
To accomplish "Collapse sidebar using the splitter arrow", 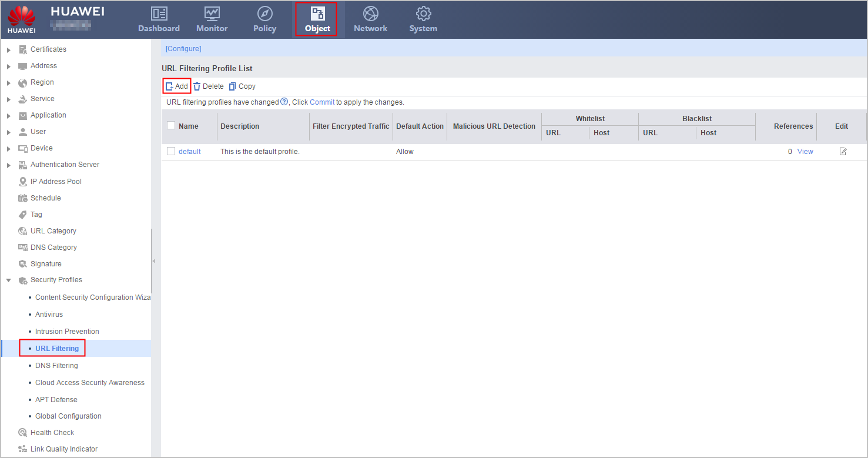I will [154, 260].
